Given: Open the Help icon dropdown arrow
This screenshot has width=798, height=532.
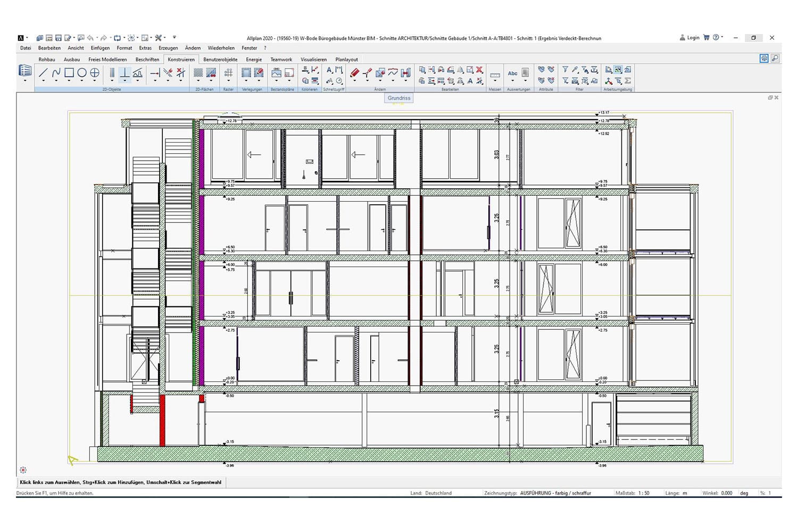Looking at the screenshot, I should click(722, 37).
